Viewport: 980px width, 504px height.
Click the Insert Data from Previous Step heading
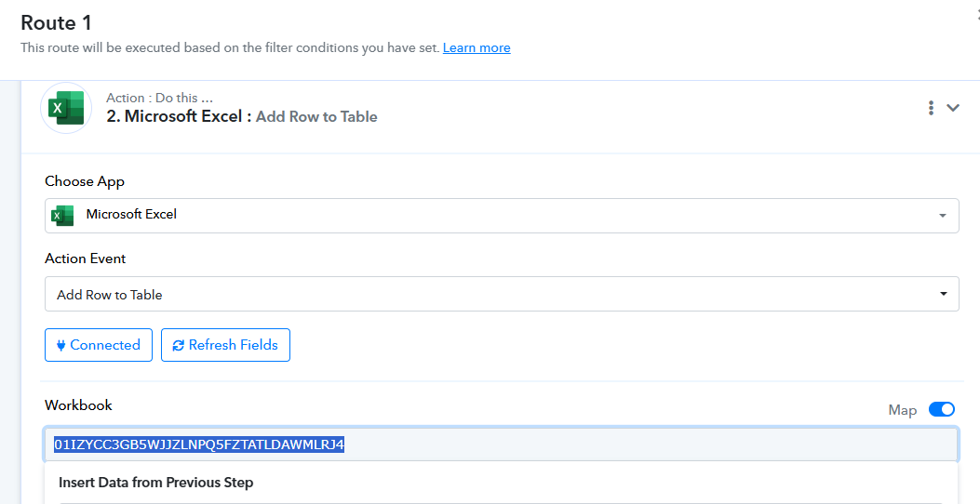pos(155,483)
